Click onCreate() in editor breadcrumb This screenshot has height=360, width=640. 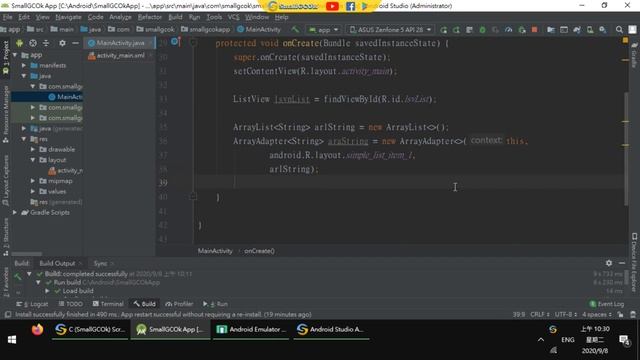tap(259, 251)
